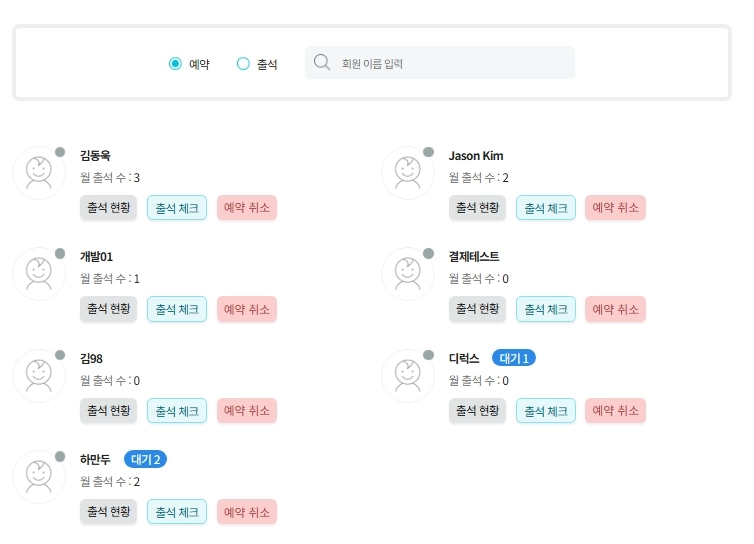Click 개발01's avatar icon

[39, 274]
